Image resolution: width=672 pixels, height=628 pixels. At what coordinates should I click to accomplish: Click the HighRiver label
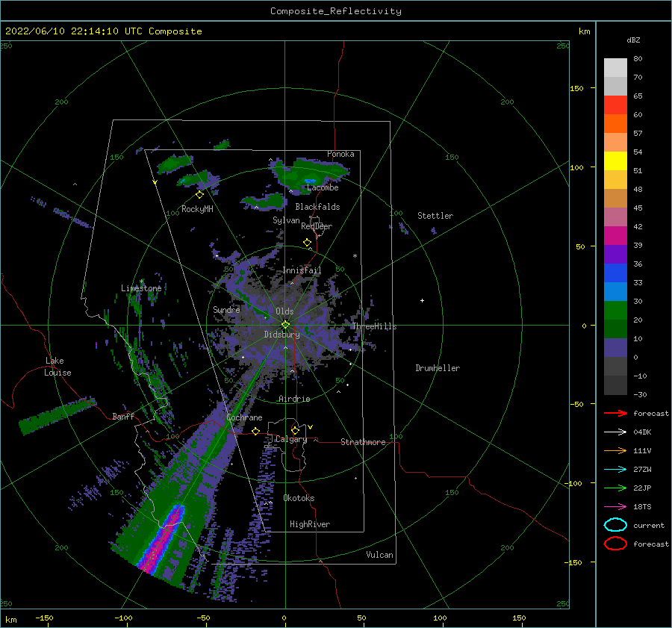(310, 525)
